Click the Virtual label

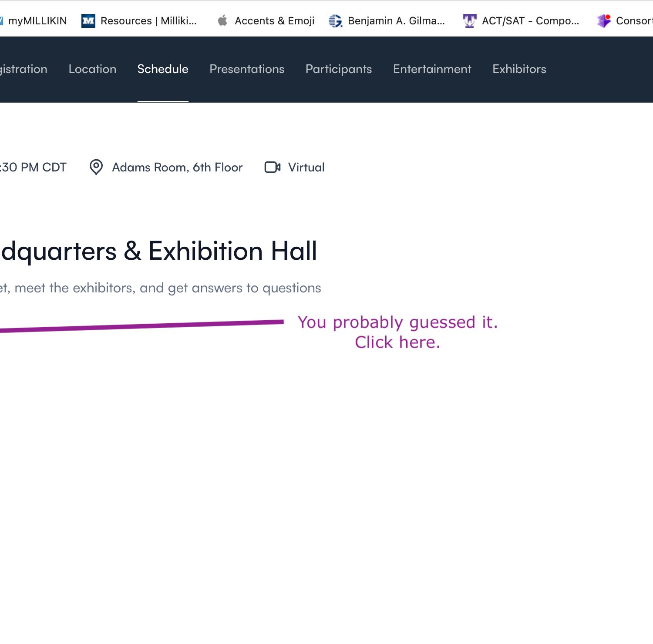306,168
